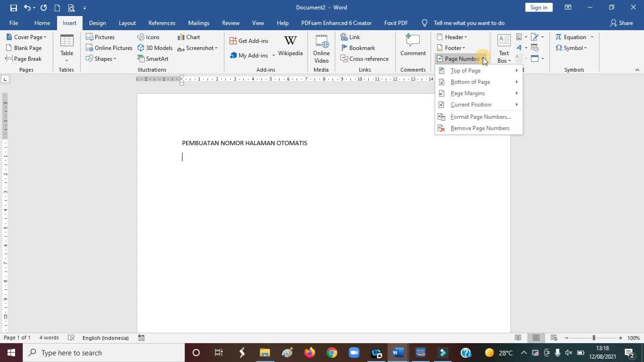The width and height of the screenshot is (644, 362).
Task: Switch to the Layout tab
Action: pyautogui.click(x=127, y=23)
